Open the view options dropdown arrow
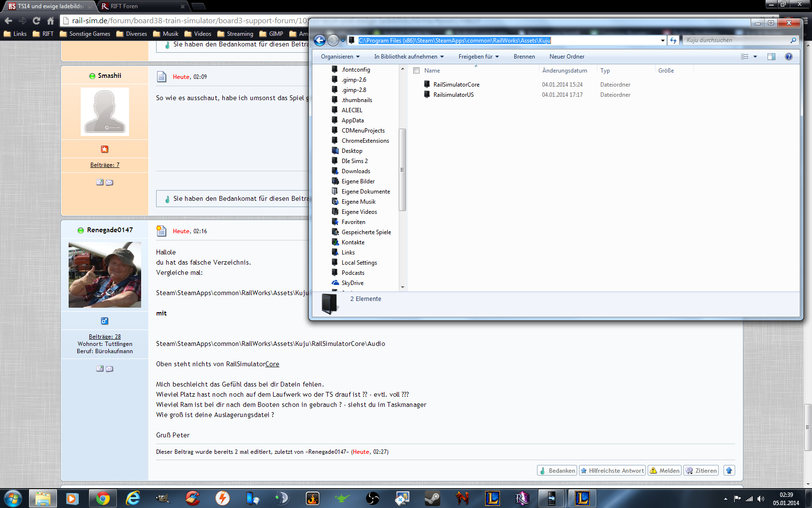812x508 pixels. (755, 57)
